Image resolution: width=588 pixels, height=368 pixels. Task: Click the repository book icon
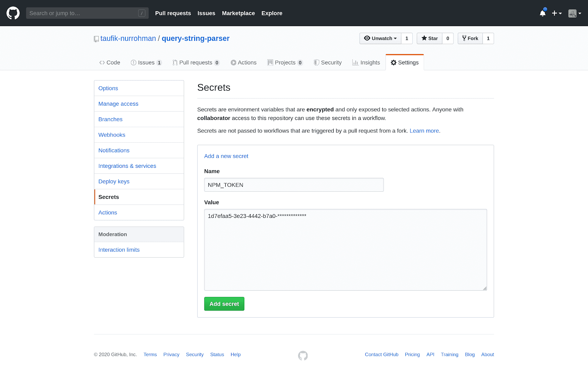coord(96,39)
